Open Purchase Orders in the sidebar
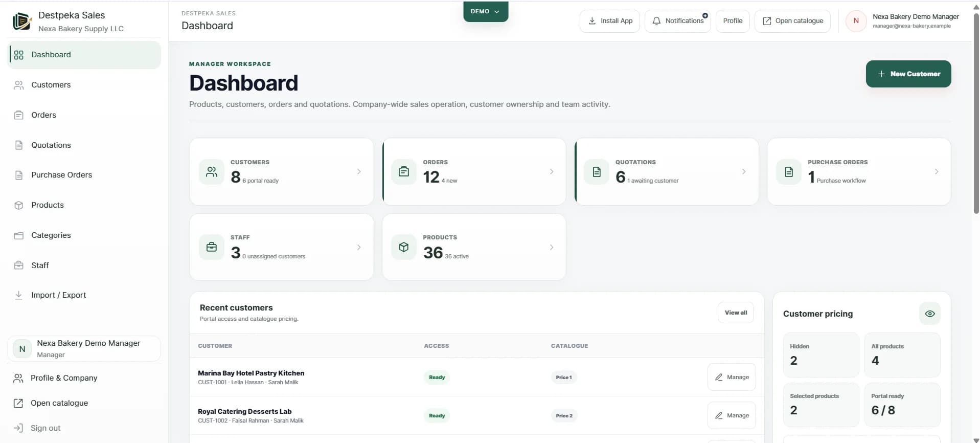 (x=84, y=175)
